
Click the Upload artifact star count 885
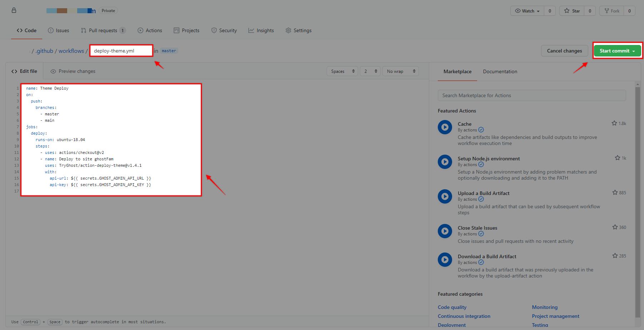pyautogui.click(x=619, y=192)
